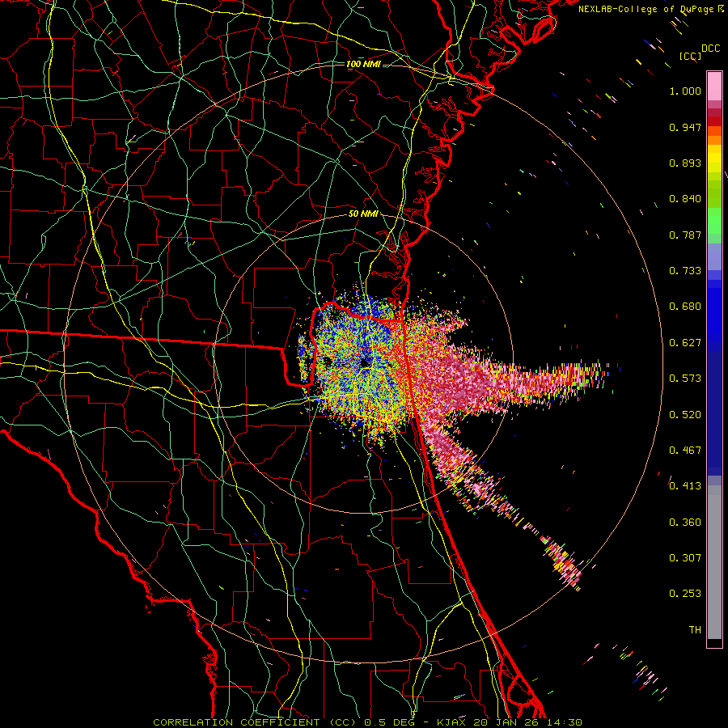Viewport: 728px width, 728px height.
Task: Click the bright green color bar segment
Action: coord(714,221)
